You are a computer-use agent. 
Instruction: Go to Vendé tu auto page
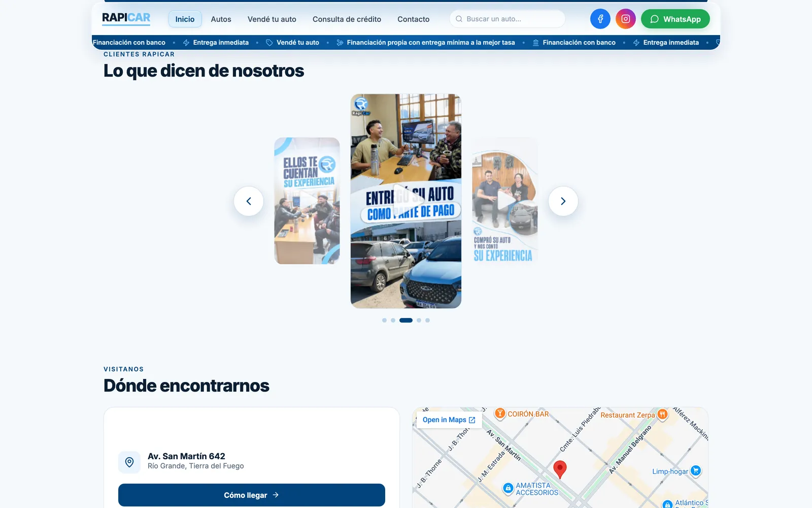272,19
